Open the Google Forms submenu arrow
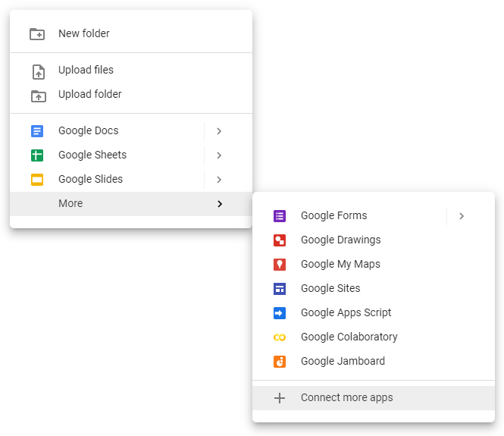Screen dimensions: 504x436 (462, 216)
